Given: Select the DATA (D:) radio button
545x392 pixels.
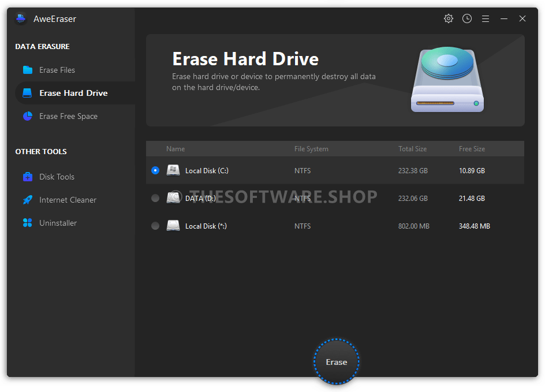Looking at the screenshot, I should point(155,198).
